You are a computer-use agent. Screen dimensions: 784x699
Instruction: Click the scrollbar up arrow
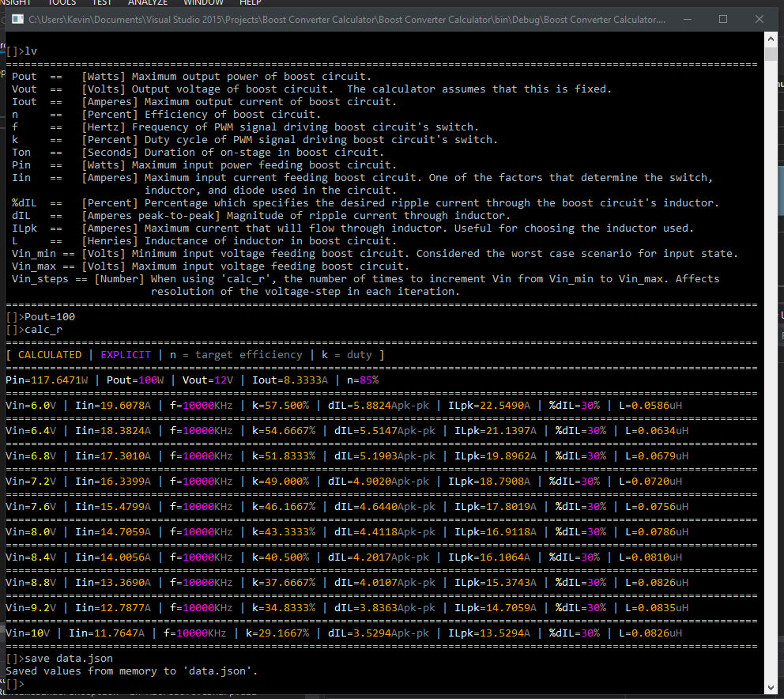[771, 39]
